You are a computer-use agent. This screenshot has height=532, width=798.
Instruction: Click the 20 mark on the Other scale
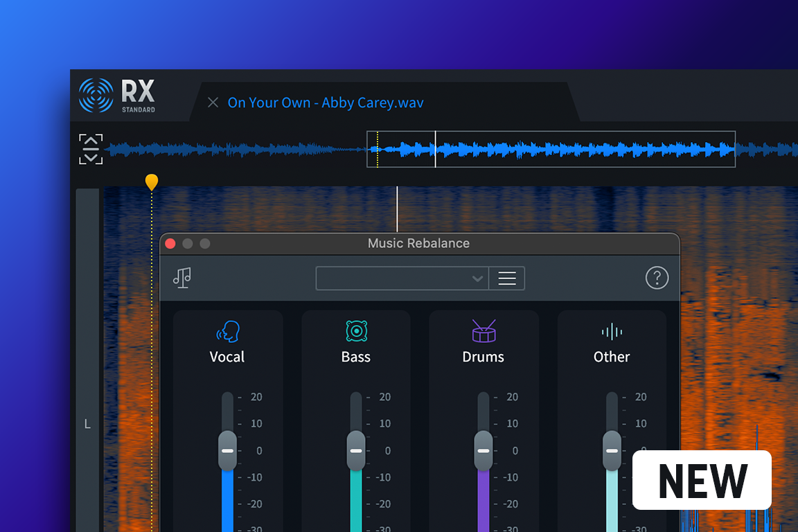coord(641,397)
